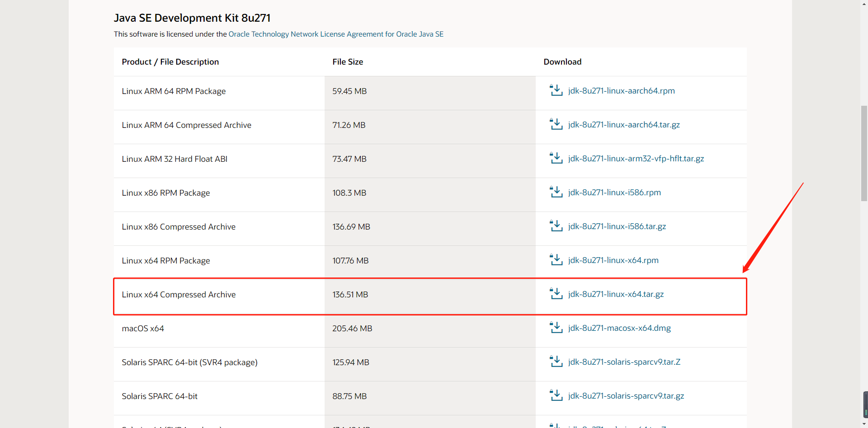Click download icon for jdk-8u271-linux-aarch64.rpm
This screenshot has height=428, width=868.
click(556, 90)
